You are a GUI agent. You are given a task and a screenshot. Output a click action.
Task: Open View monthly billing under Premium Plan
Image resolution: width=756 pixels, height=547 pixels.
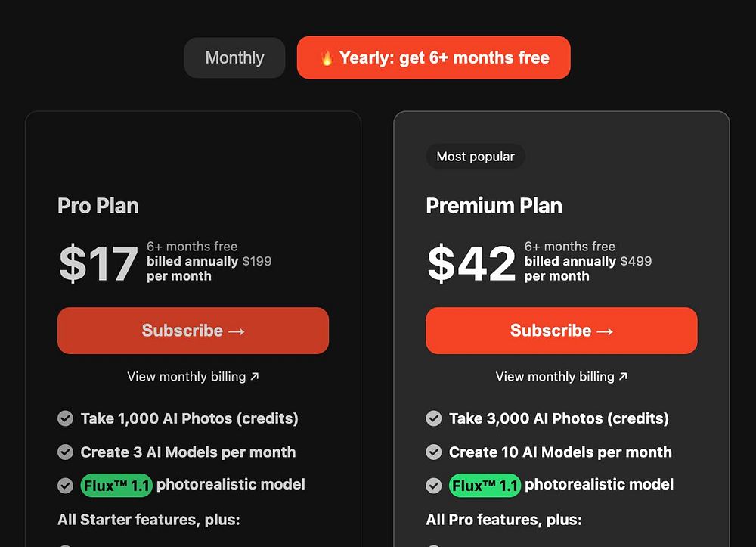coord(554,376)
